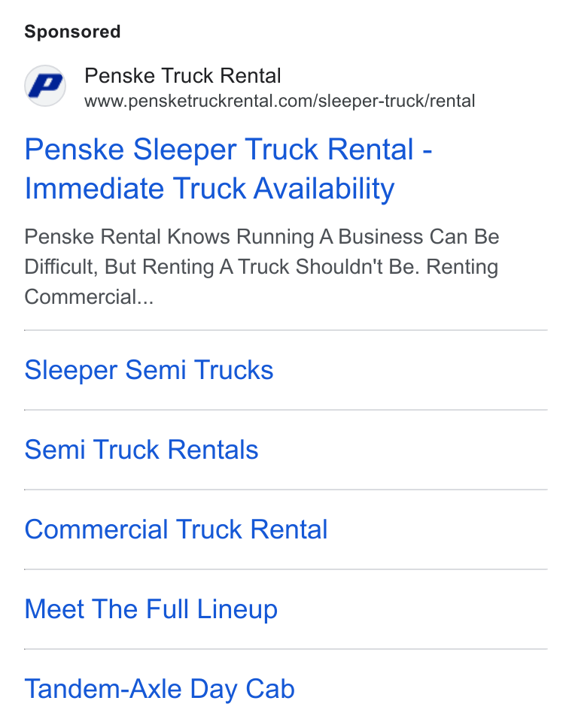
Task: Click the Immediate Truck Availability headline line
Action: 209,189
